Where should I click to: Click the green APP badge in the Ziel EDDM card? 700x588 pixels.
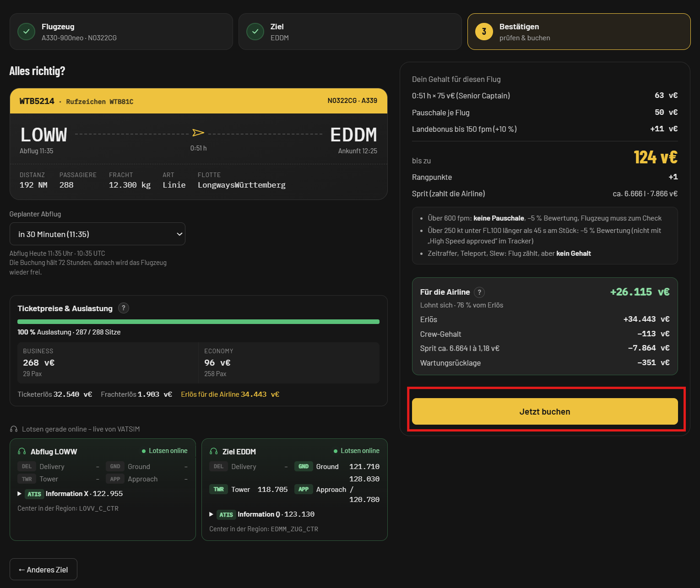[304, 489]
